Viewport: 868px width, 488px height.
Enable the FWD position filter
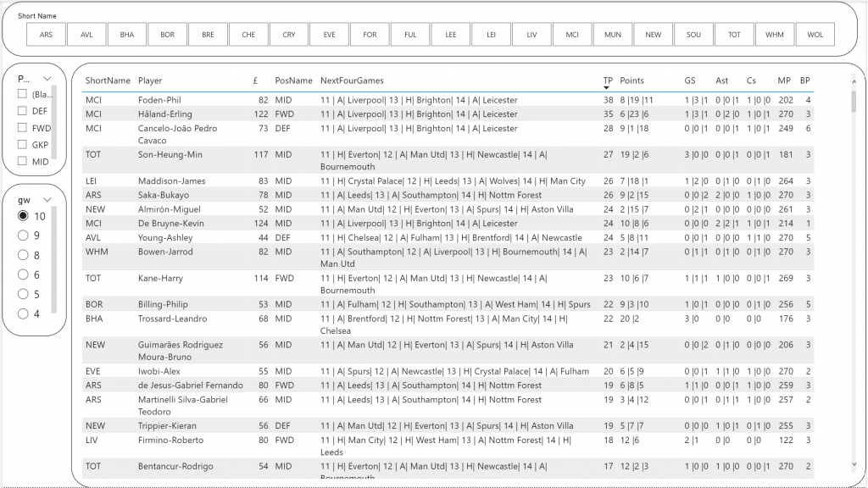pos(24,128)
